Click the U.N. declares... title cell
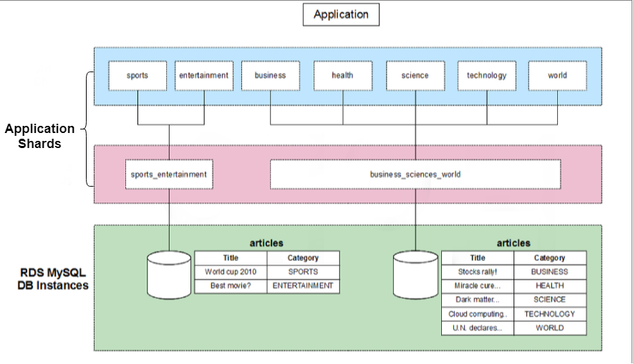The height and width of the screenshot is (364, 633). (477, 328)
